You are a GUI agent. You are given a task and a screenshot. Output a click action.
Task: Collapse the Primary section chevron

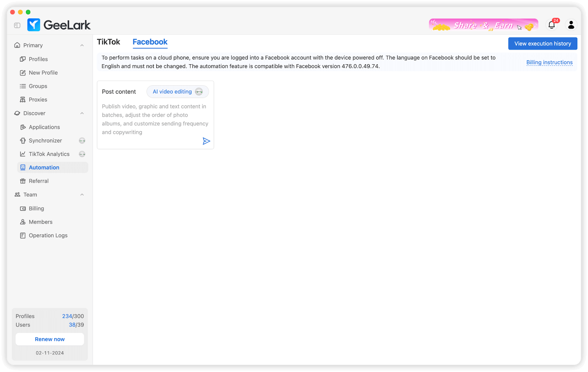82,45
